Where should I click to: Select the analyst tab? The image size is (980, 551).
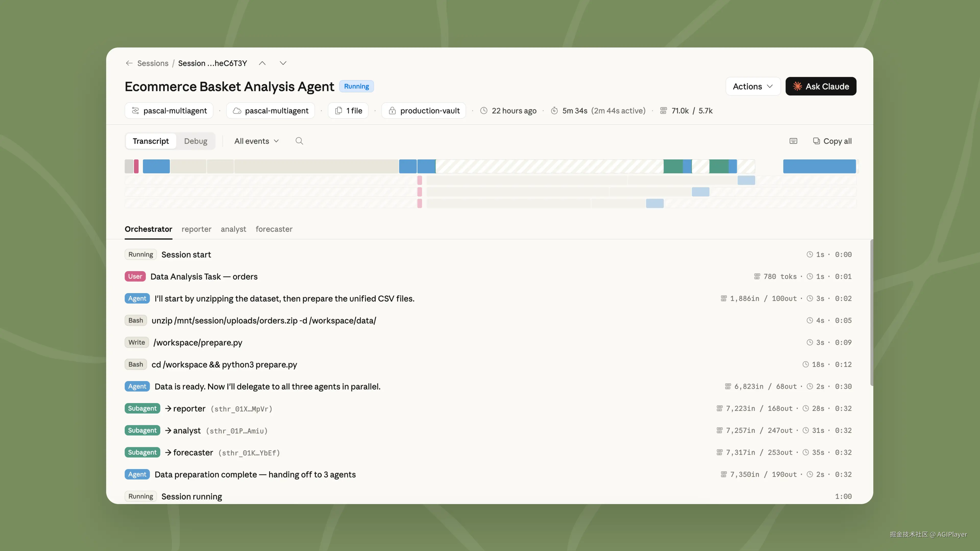click(x=233, y=229)
